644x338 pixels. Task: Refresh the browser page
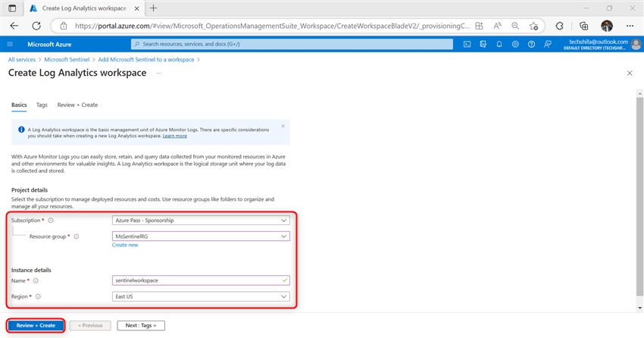pyautogui.click(x=36, y=26)
